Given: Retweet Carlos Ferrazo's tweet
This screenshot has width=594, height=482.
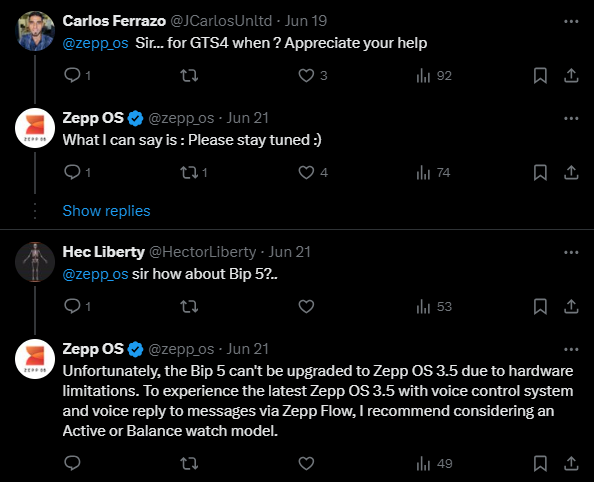Looking at the screenshot, I should click(189, 75).
